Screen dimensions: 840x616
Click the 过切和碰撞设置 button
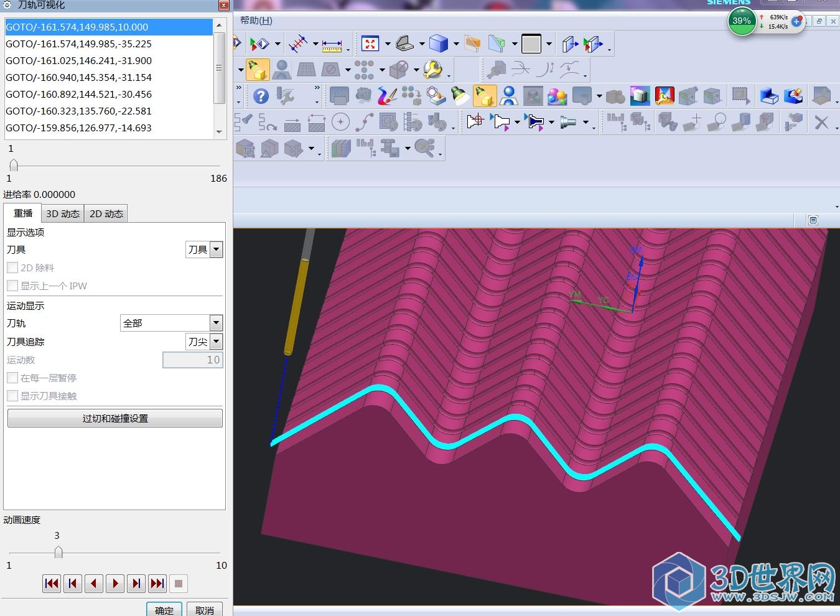[115, 418]
